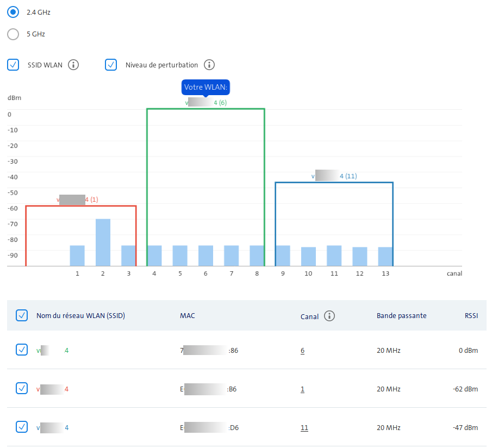
Task: Uncheck the network row with -62 dBm
Action: (x=22, y=388)
